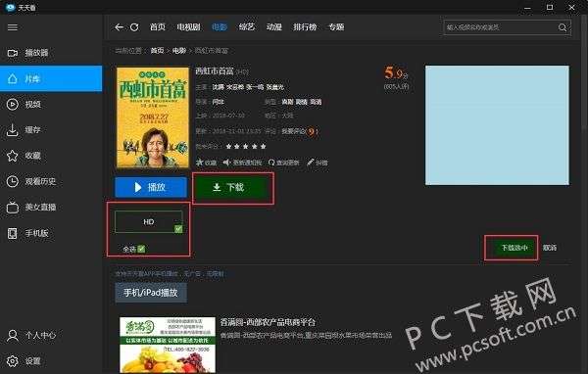Toggle the HD quality checkbox
This screenshot has width=588, height=374.
[178, 228]
